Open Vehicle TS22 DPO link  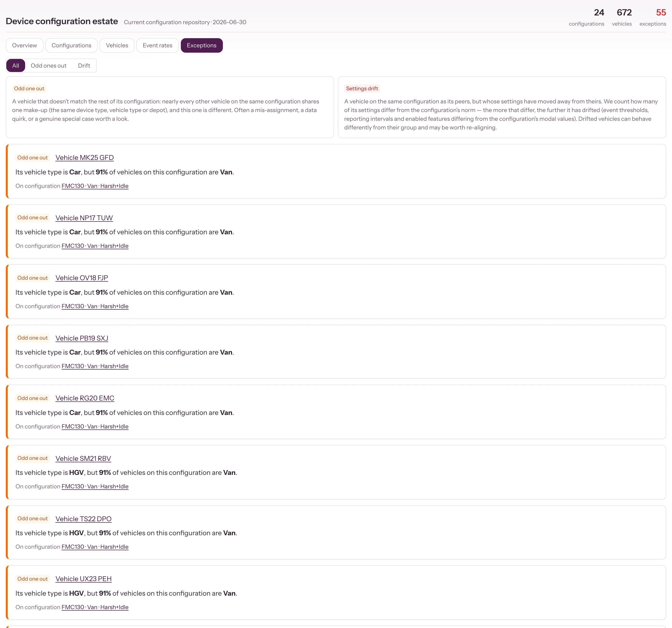coord(83,519)
